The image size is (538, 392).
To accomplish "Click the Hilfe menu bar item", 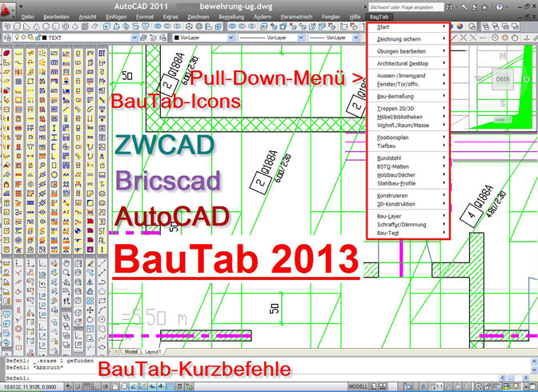I will [x=355, y=17].
